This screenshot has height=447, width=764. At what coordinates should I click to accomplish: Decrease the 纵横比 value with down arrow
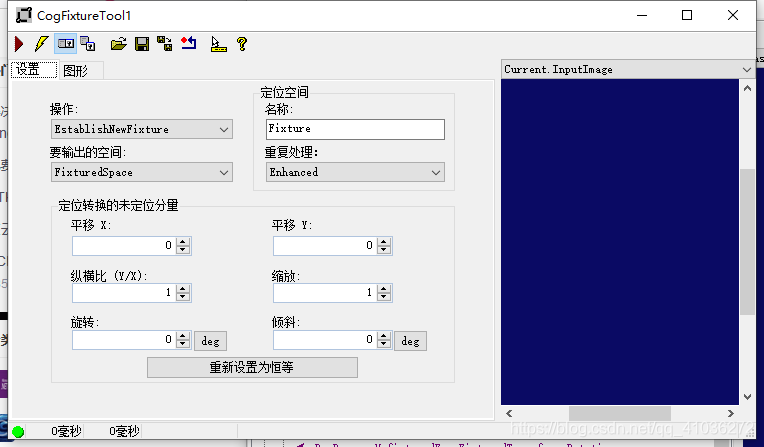click(x=183, y=296)
